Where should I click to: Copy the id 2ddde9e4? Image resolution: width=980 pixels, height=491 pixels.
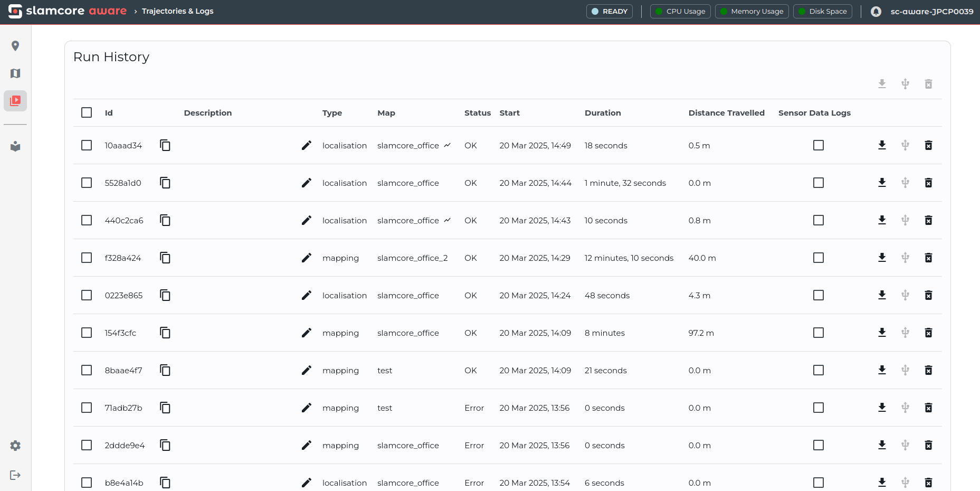[x=165, y=445]
